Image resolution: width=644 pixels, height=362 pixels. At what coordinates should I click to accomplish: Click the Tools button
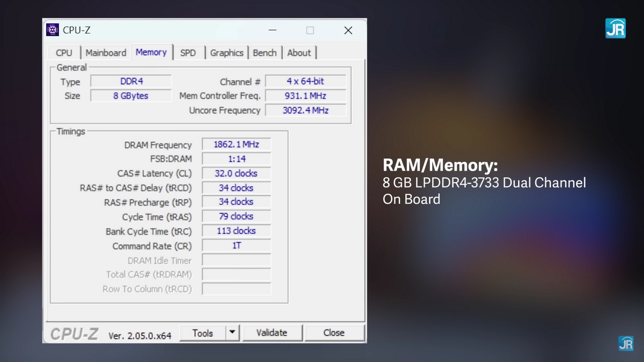(x=202, y=333)
